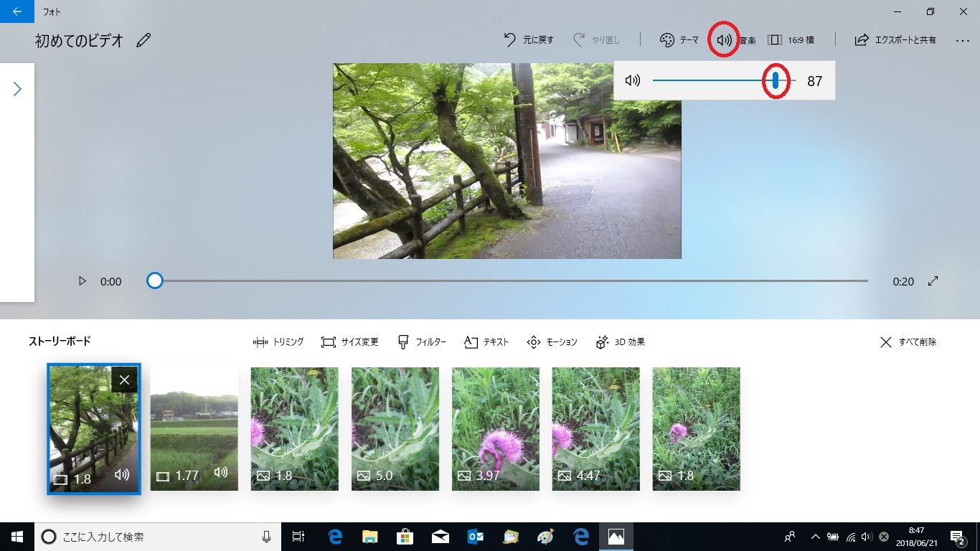Enter full screen with the expand arrows icon
Viewport: 980px width, 551px height.
[933, 281]
